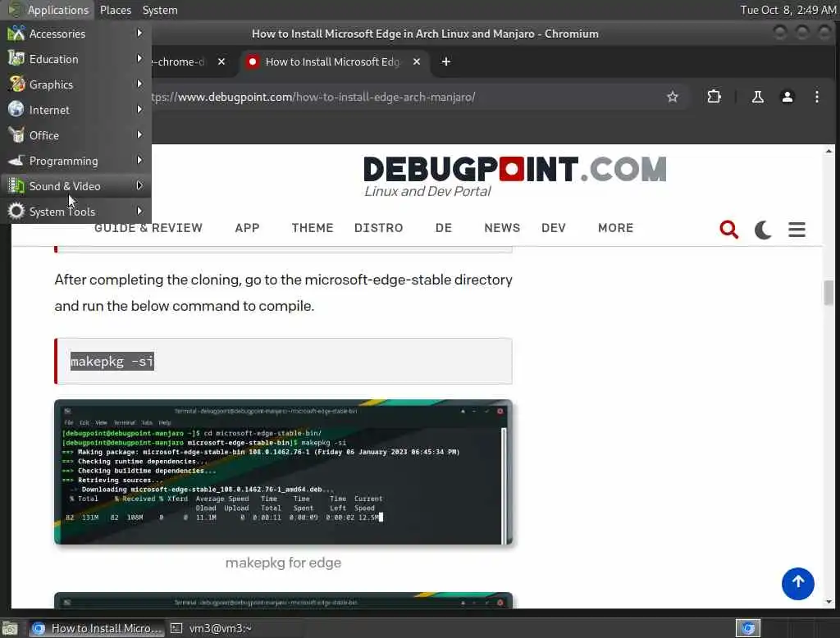Screen dimensions: 840x638
Task: Expand the Office arrow
Action: pyautogui.click(x=139, y=135)
